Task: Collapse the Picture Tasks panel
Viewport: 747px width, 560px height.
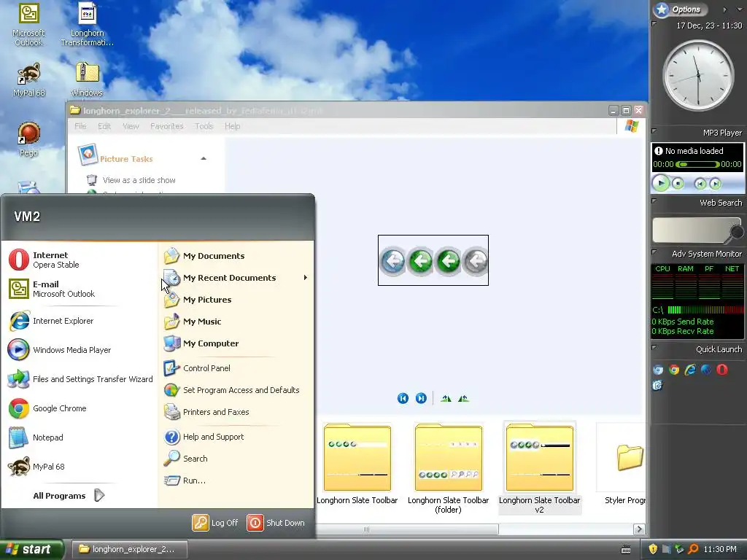Action: pyautogui.click(x=204, y=158)
